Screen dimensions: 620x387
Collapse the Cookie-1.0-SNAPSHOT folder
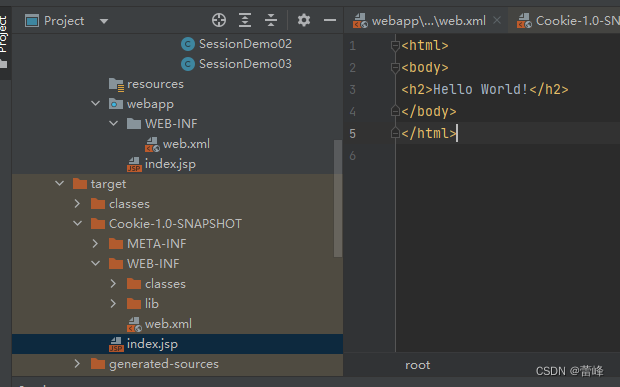(x=78, y=223)
